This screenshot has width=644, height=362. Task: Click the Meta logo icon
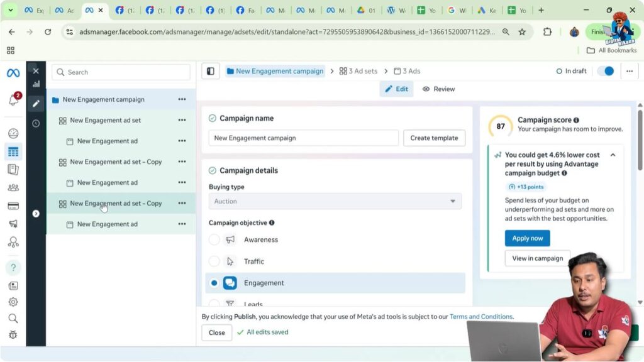(13, 73)
